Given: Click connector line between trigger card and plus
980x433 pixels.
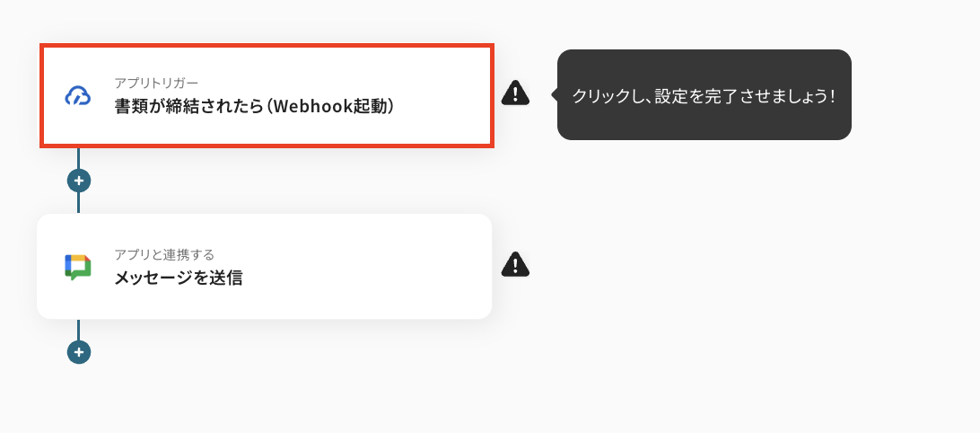Looking at the screenshot, I should pyautogui.click(x=78, y=158).
